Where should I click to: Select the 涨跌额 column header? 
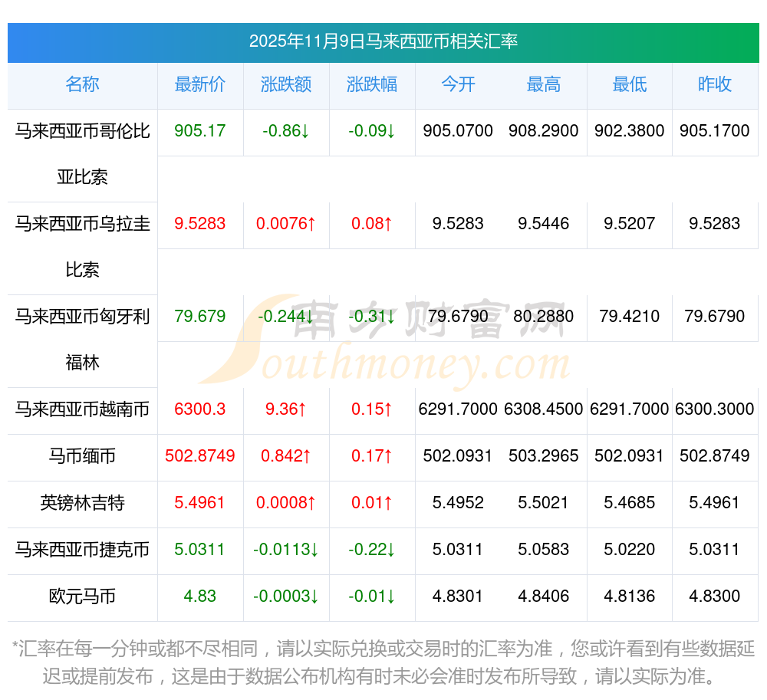tap(285, 84)
